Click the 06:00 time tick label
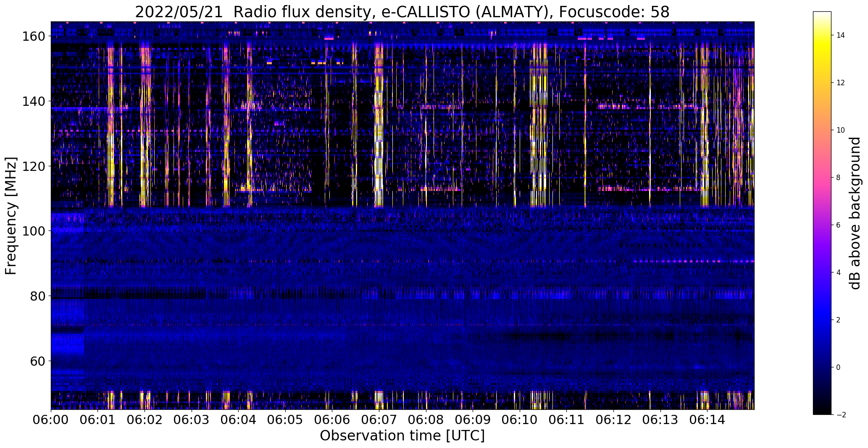This screenshot has width=868, height=448. [51, 419]
